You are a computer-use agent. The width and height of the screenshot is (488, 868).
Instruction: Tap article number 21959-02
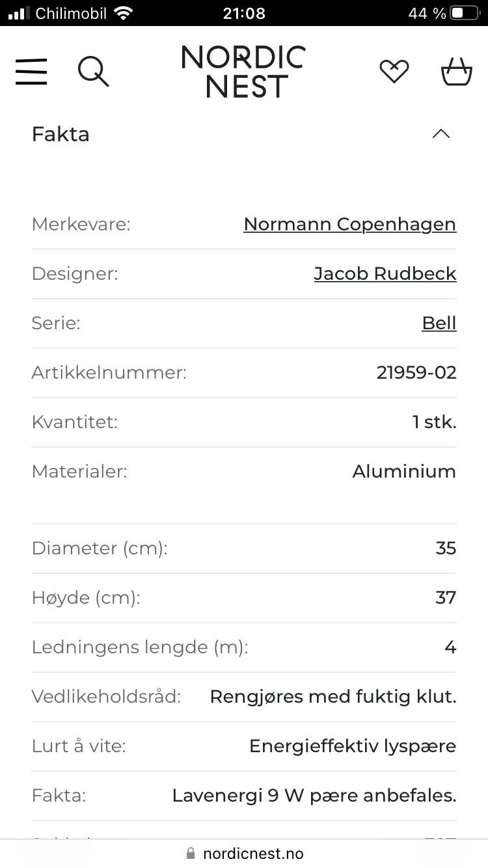(416, 373)
